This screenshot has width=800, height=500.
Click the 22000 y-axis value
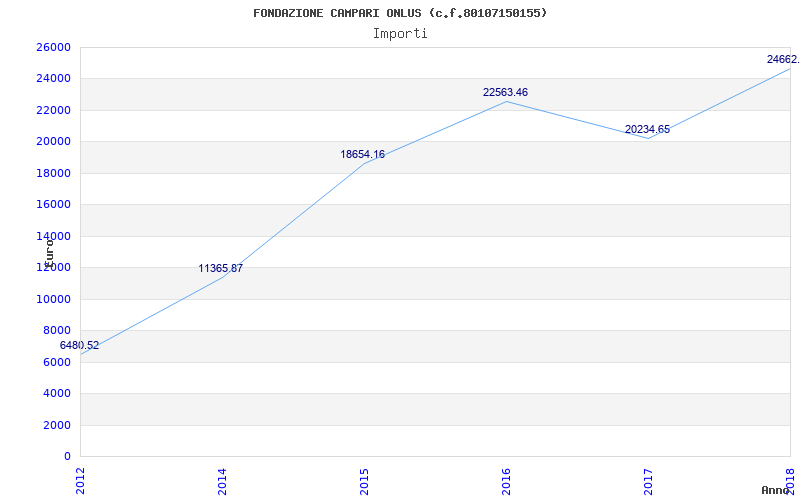[x=53, y=110]
